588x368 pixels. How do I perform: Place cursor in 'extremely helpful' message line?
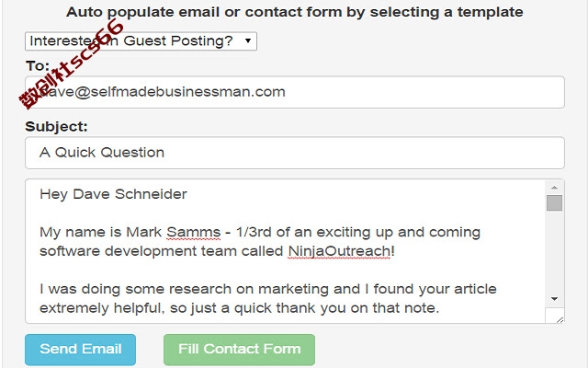[x=239, y=308]
